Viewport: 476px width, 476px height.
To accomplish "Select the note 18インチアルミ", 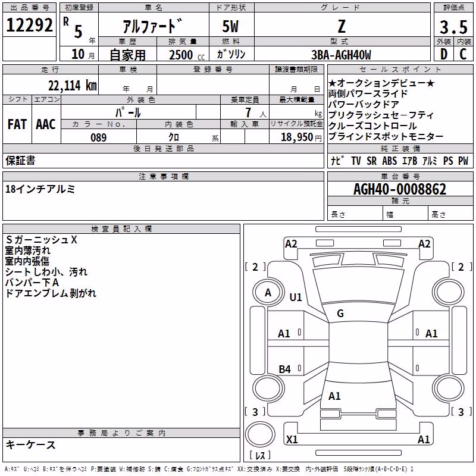I will pyautogui.click(x=40, y=189).
